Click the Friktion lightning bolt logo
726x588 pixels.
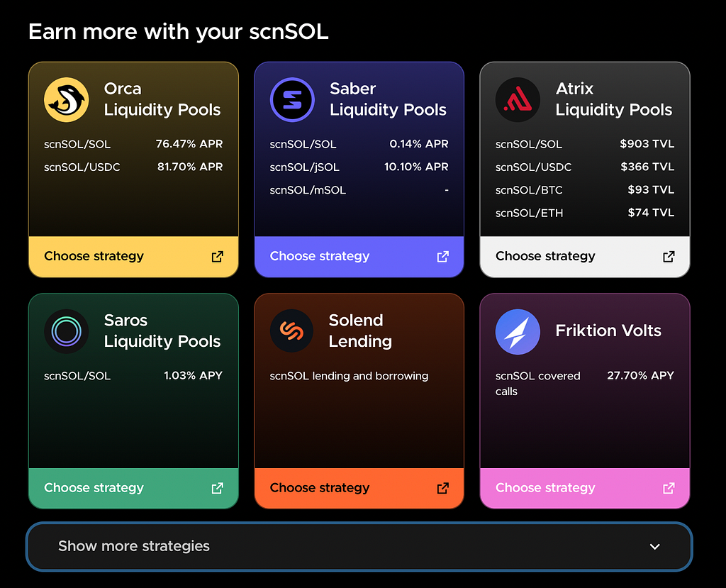coord(518,331)
